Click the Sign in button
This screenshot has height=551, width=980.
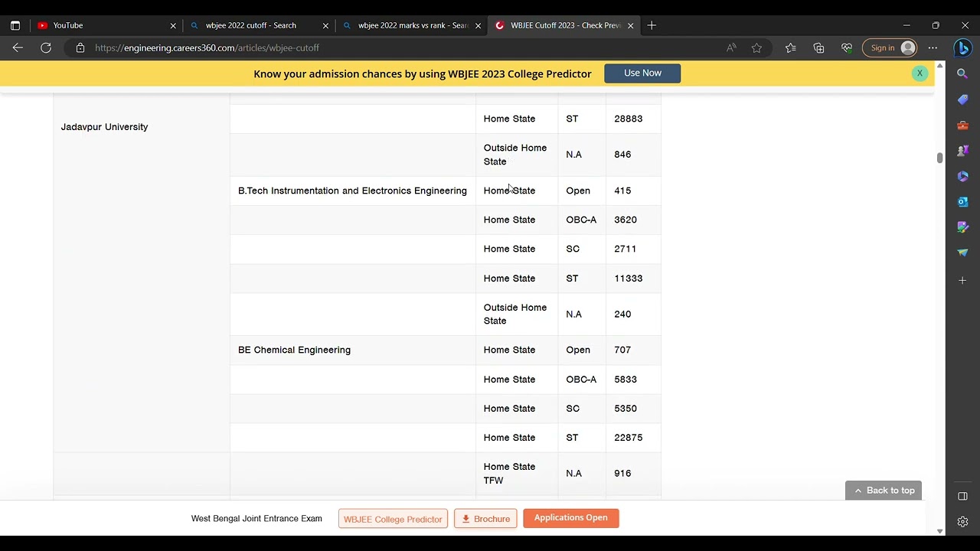pos(890,47)
